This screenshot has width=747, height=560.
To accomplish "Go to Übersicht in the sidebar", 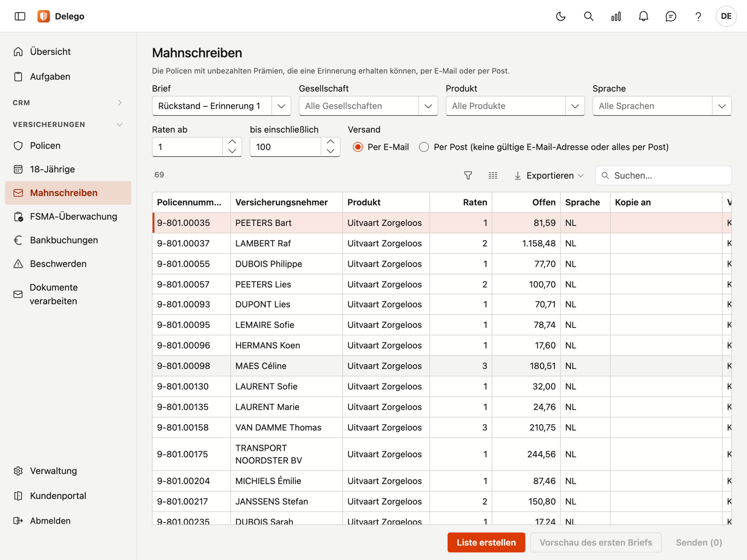I will click(68, 52).
